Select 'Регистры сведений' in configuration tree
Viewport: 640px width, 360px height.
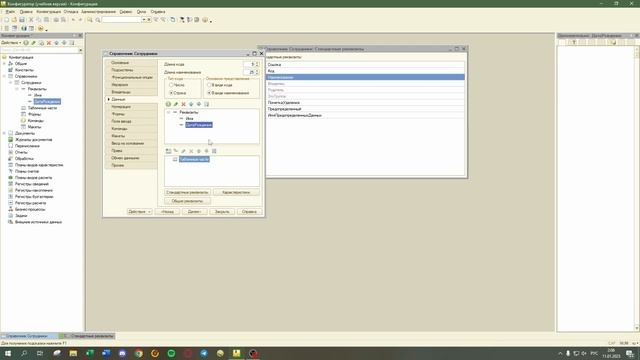[31, 184]
